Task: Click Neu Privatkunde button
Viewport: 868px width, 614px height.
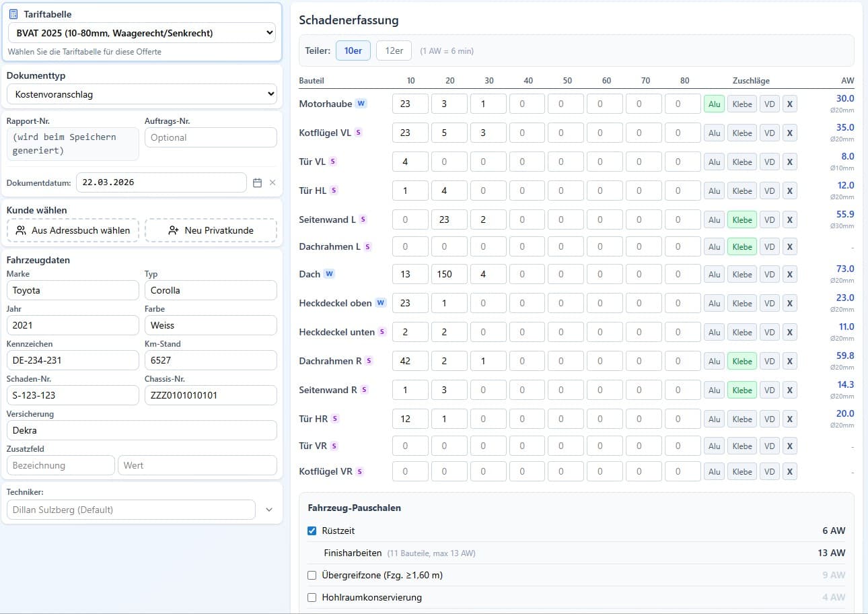Action: point(211,230)
